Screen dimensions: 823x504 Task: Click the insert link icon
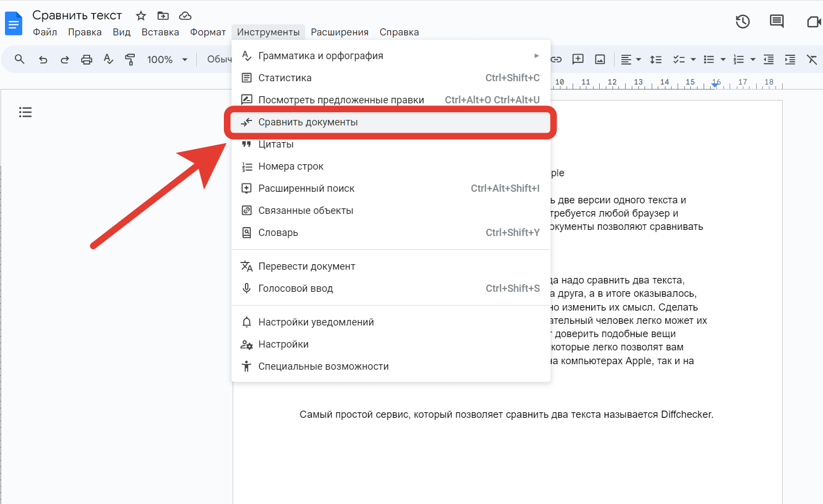coord(556,60)
